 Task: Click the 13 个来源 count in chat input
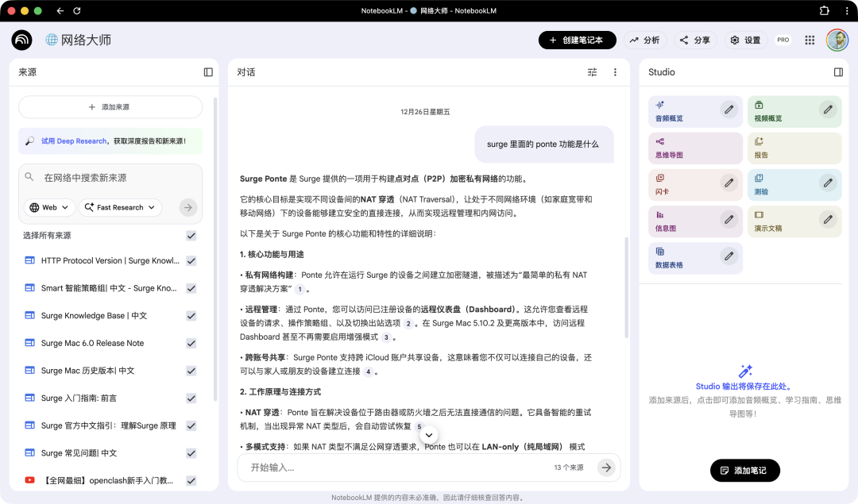(x=569, y=467)
